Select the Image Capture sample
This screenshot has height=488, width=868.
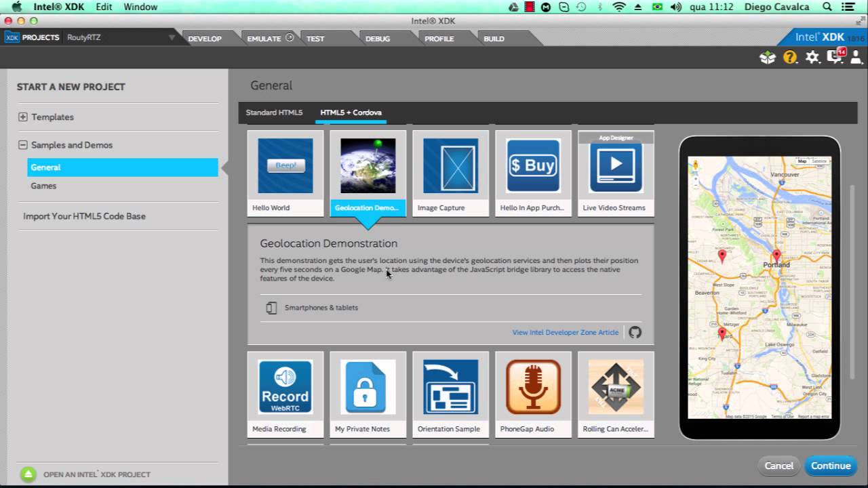click(x=451, y=174)
